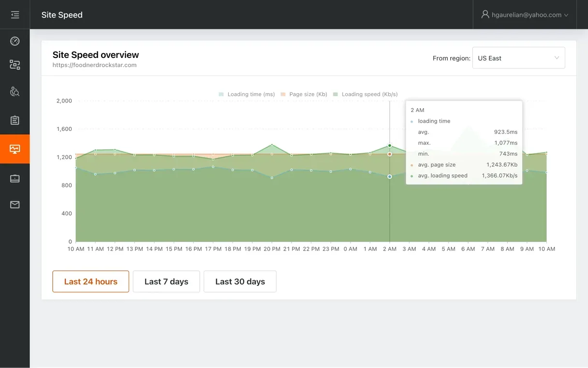Click the user profile person icon
The height and width of the screenshot is (368, 588).
pos(485,14)
